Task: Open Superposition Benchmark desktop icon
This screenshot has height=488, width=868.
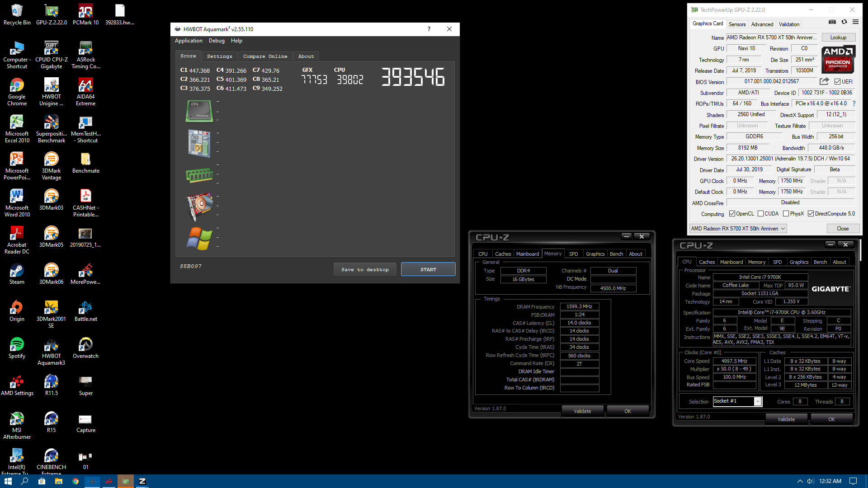Action: (x=52, y=129)
